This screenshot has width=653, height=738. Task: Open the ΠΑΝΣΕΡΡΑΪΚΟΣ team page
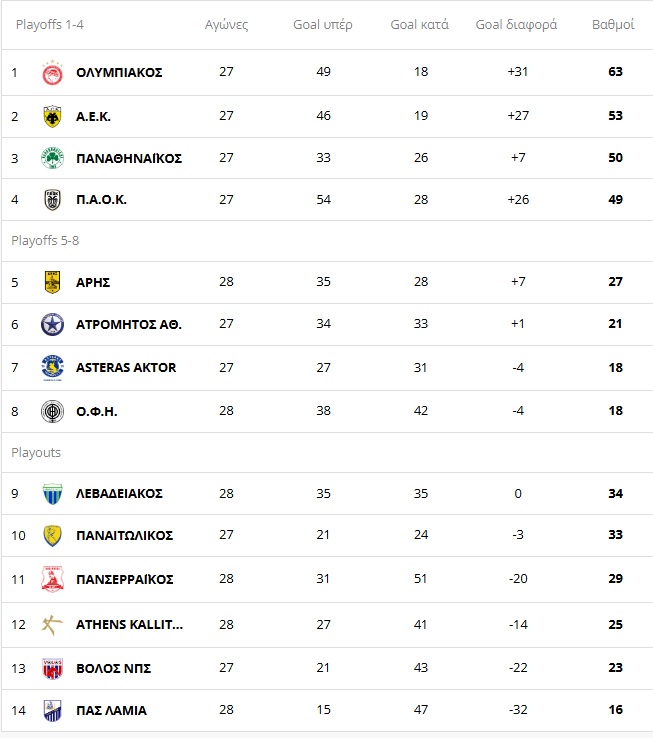click(125, 579)
